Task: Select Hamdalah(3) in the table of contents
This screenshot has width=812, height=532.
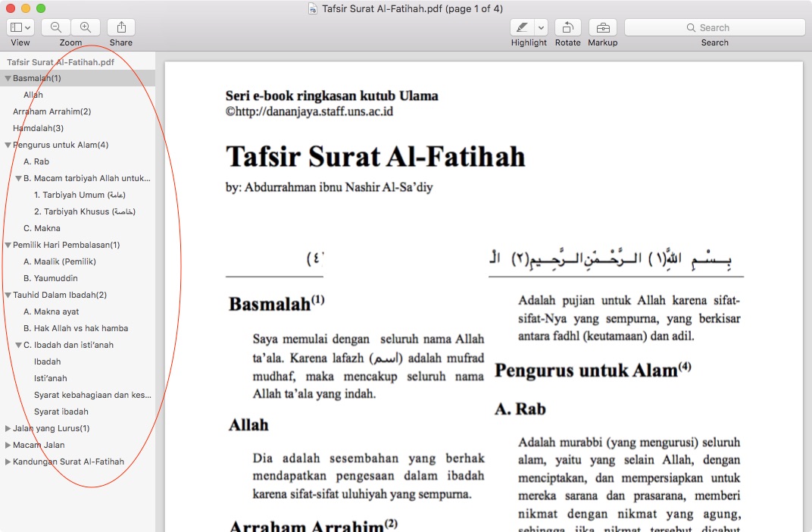Action: point(39,128)
